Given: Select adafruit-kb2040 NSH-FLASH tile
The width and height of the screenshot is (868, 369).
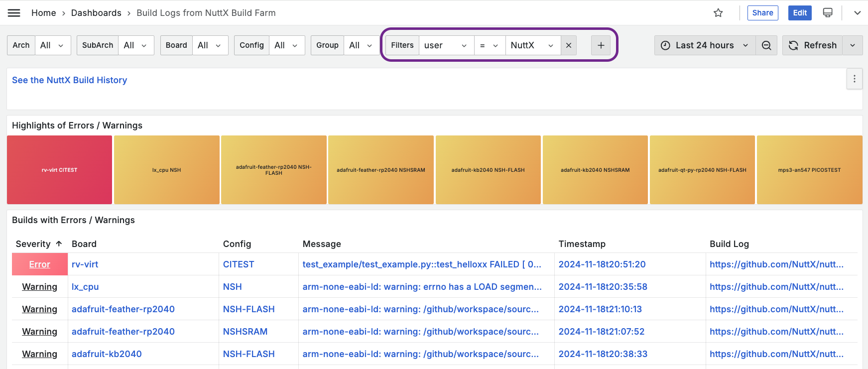Looking at the screenshot, I should pos(488,170).
